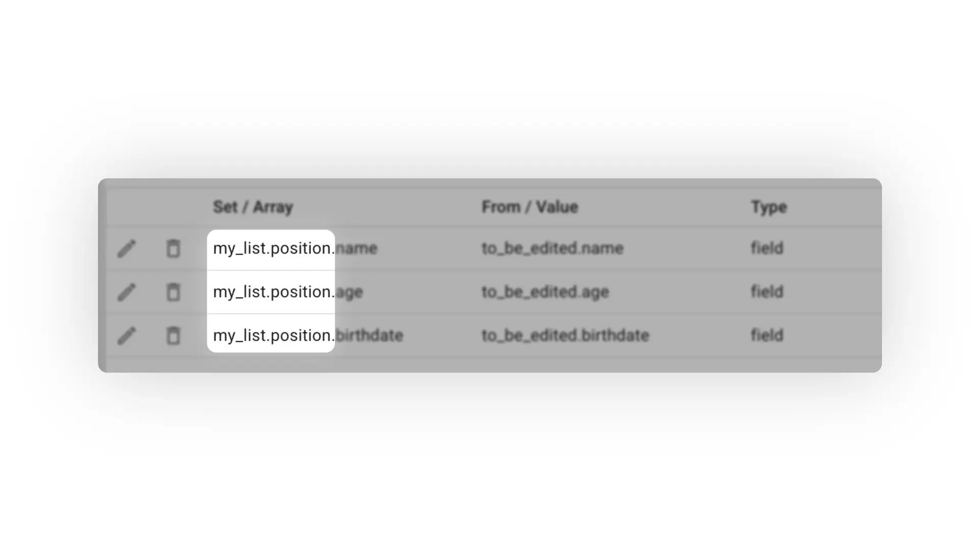980x551 pixels.
Task: Click the field type label on the birthdate row
Action: tap(766, 336)
